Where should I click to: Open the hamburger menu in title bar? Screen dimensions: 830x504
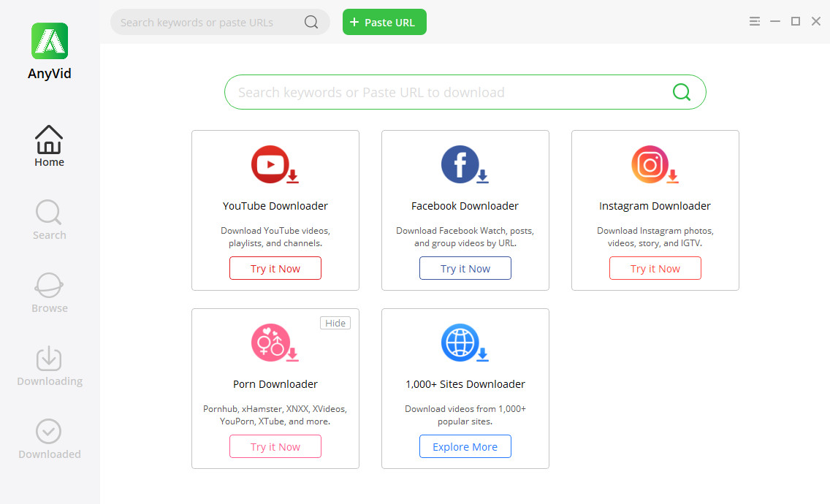click(754, 21)
